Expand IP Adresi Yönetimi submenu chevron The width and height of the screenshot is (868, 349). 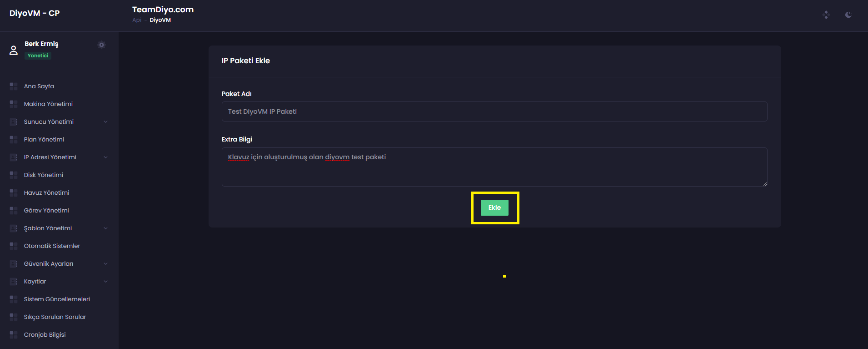point(105,157)
